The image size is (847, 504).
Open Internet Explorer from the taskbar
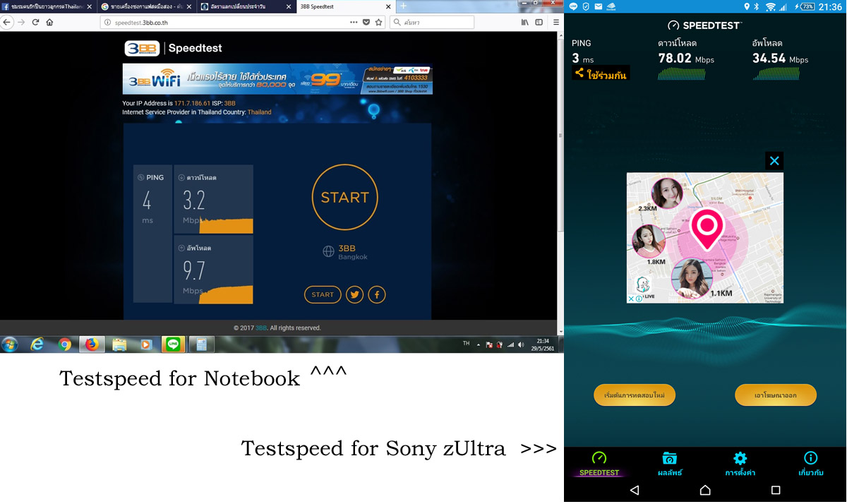coord(37,344)
